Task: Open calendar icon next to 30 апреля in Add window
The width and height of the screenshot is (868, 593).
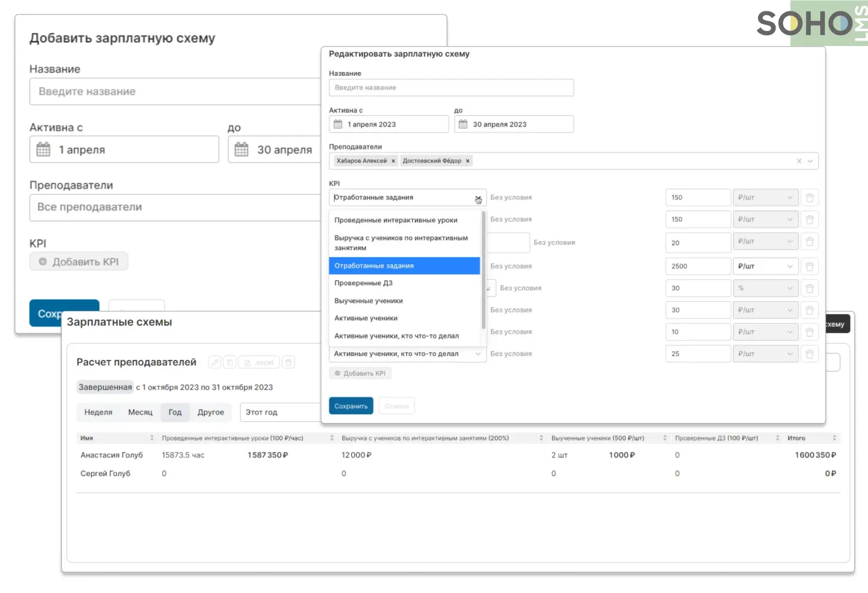Action: 241,149
